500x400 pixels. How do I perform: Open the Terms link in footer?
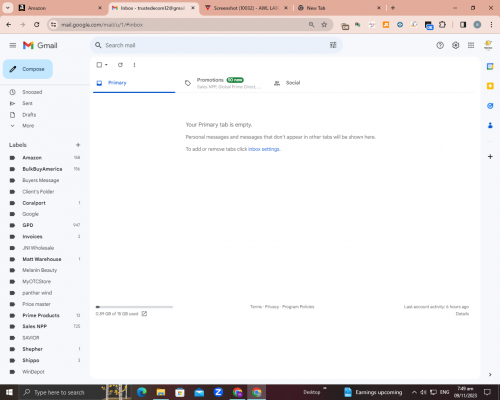[256, 307]
